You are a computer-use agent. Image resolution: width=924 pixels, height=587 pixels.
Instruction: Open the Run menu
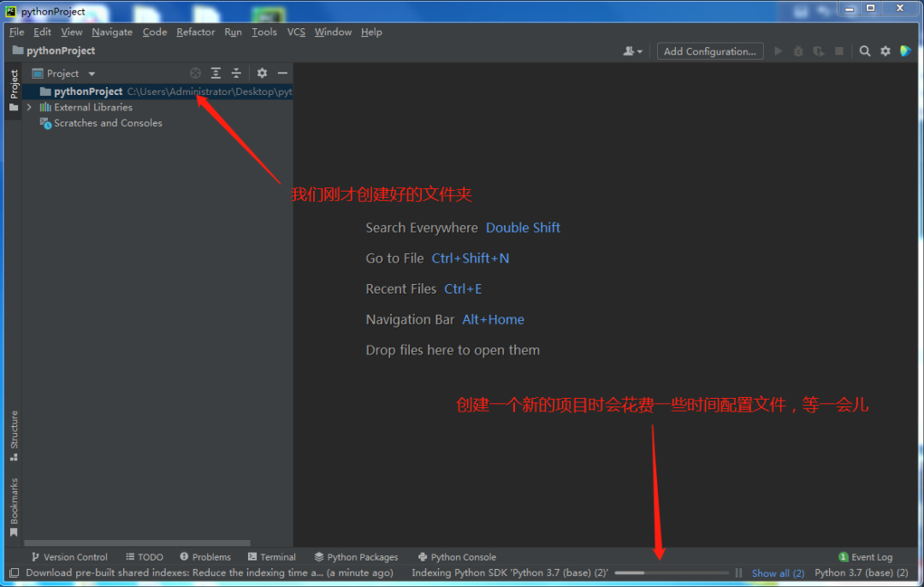(x=233, y=32)
